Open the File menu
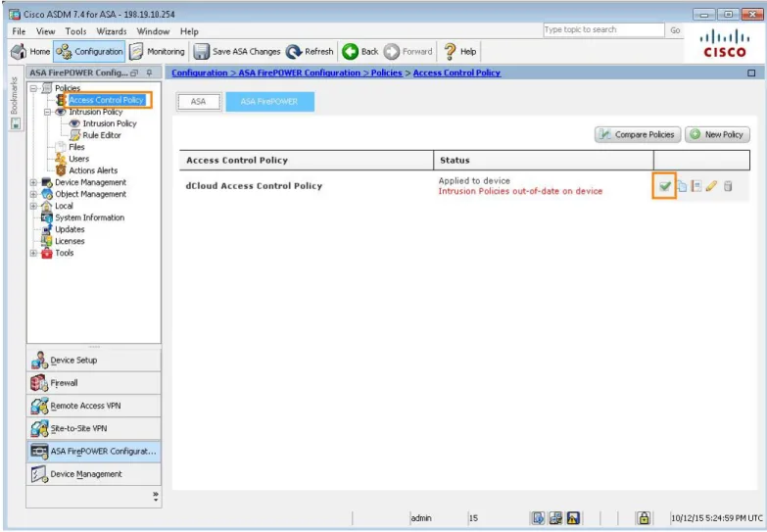This screenshot has height=532, width=767. (x=19, y=31)
